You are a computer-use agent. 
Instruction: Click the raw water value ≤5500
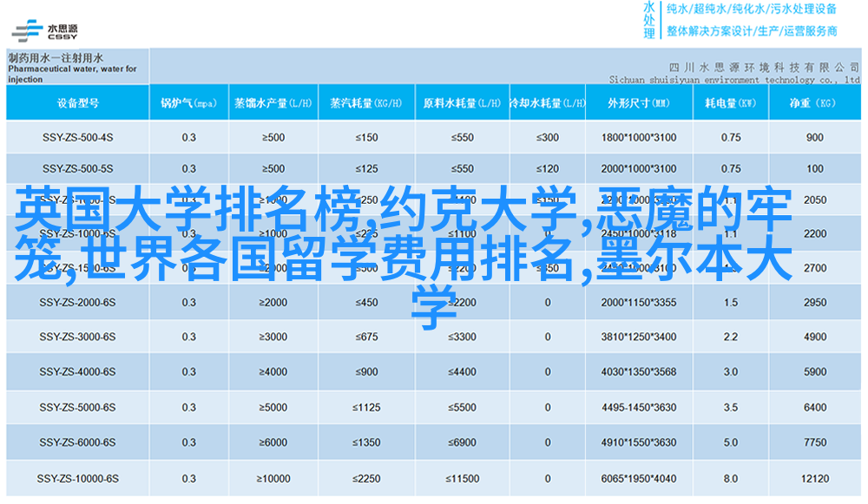tap(463, 408)
